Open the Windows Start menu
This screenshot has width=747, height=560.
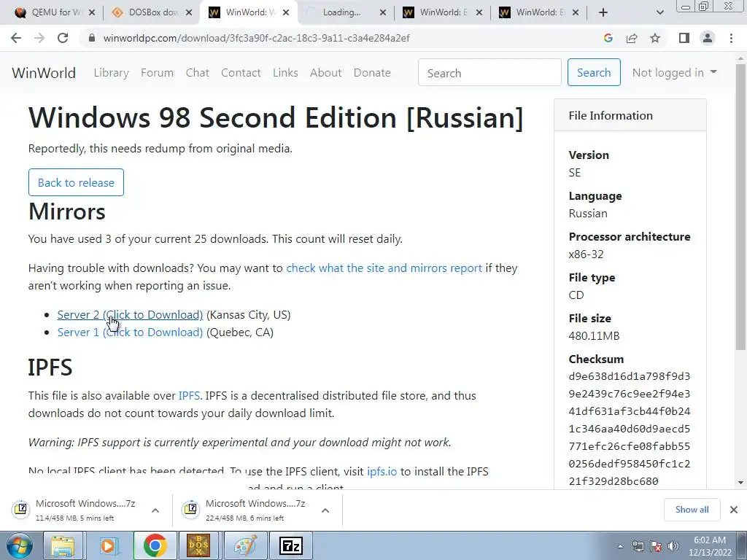coord(19,545)
